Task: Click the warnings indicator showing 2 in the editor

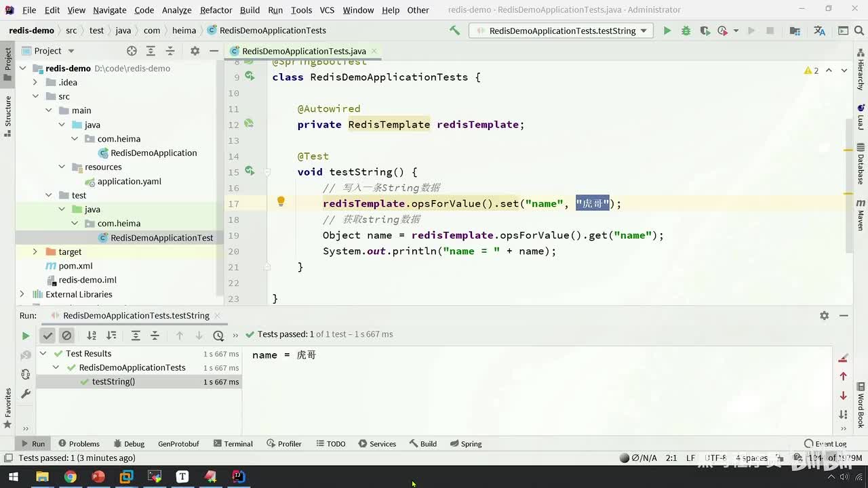Action: 811,70
